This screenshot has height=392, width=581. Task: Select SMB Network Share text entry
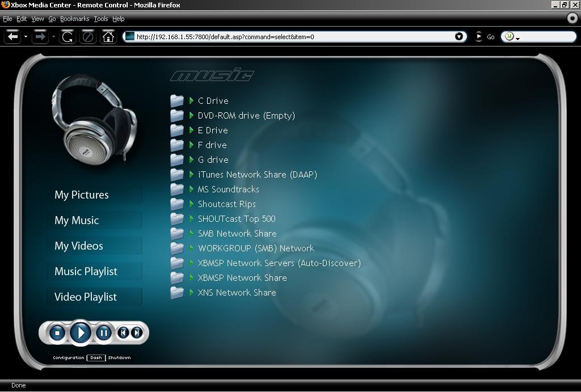pyautogui.click(x=237, y=233)
